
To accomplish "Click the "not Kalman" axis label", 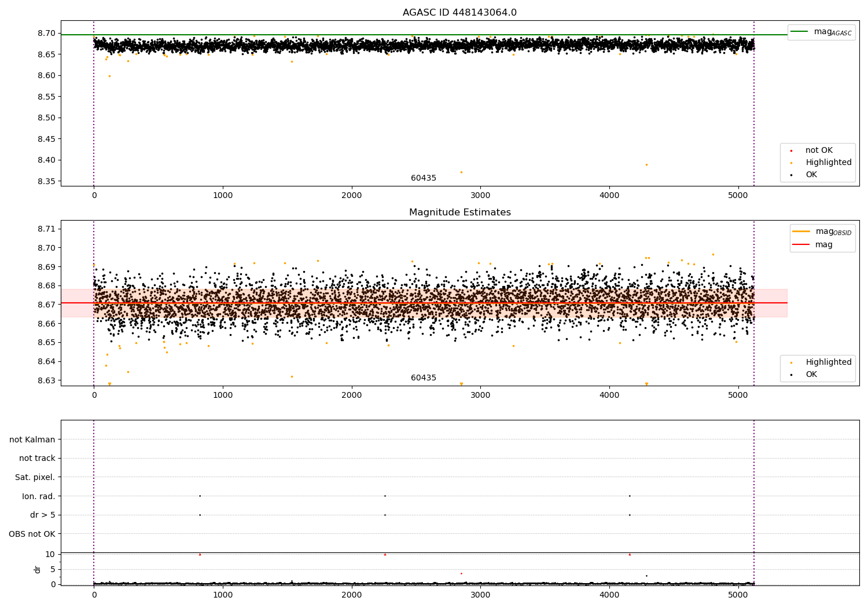I will [32, 439].
